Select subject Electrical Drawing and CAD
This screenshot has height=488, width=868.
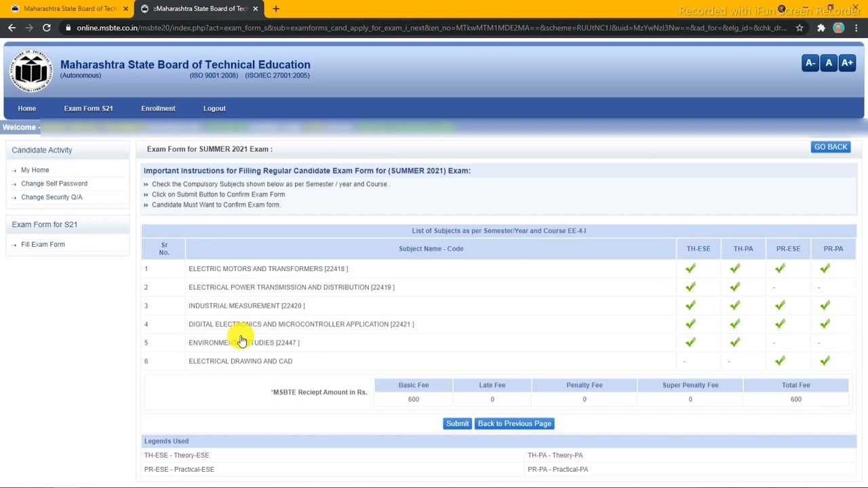(240, 361)
